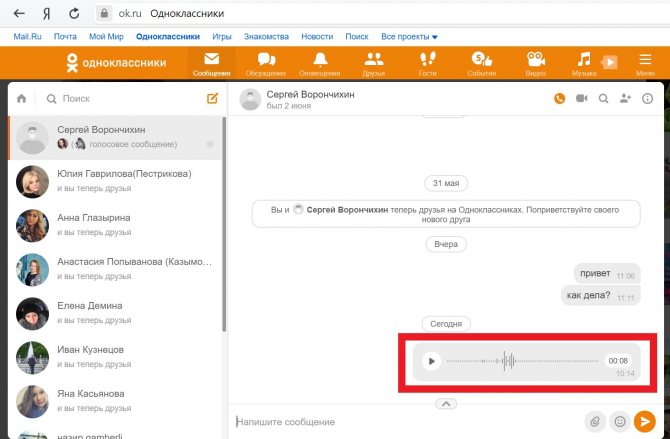Open the Знакомства link
Image resolution: width=670 pixels, height=439 pixels.
(x=266, y=37)
